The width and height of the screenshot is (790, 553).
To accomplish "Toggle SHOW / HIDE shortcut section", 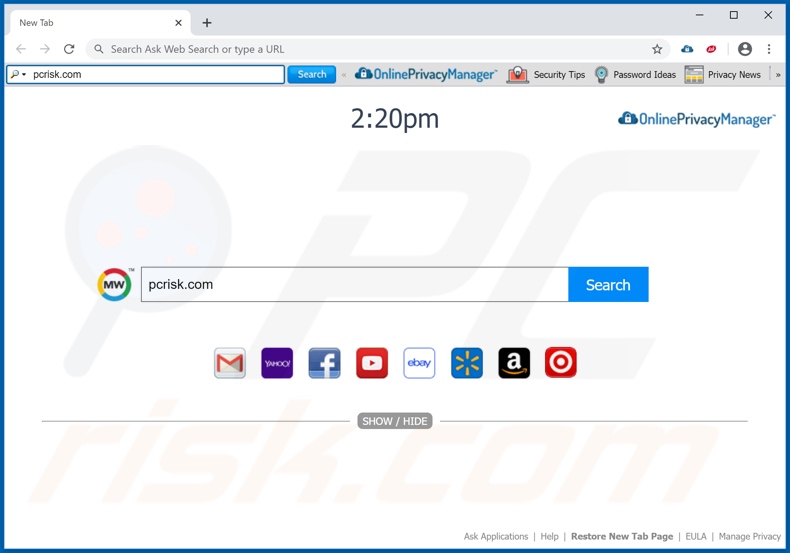I will (394, 421).
